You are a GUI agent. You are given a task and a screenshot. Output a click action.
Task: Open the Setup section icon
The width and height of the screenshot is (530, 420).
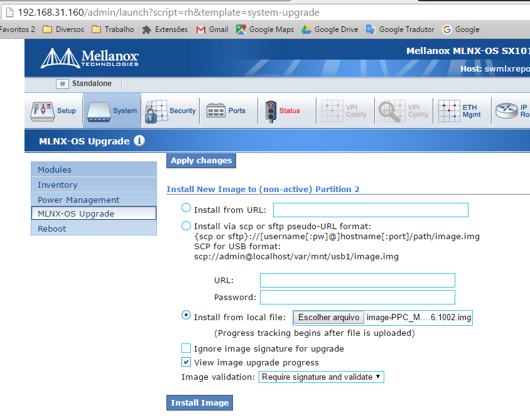43,111
